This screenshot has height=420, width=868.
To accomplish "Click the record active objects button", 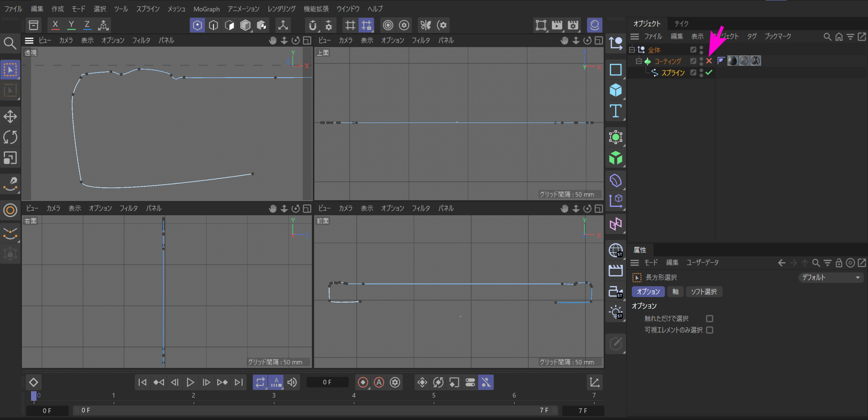I will tap(363, 383).
